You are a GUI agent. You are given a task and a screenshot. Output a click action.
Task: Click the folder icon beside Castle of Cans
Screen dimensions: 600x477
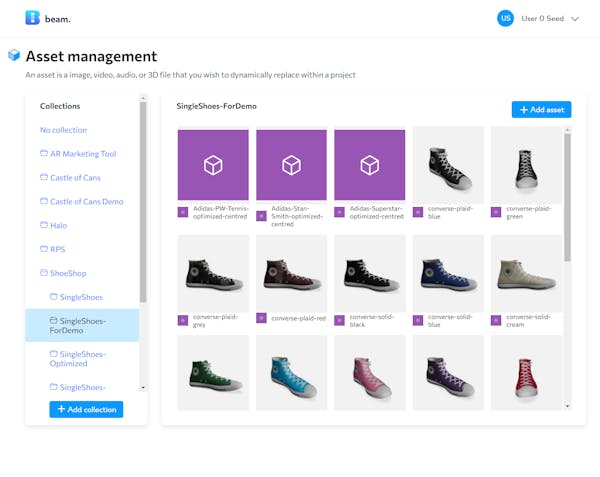coord(44,177)
